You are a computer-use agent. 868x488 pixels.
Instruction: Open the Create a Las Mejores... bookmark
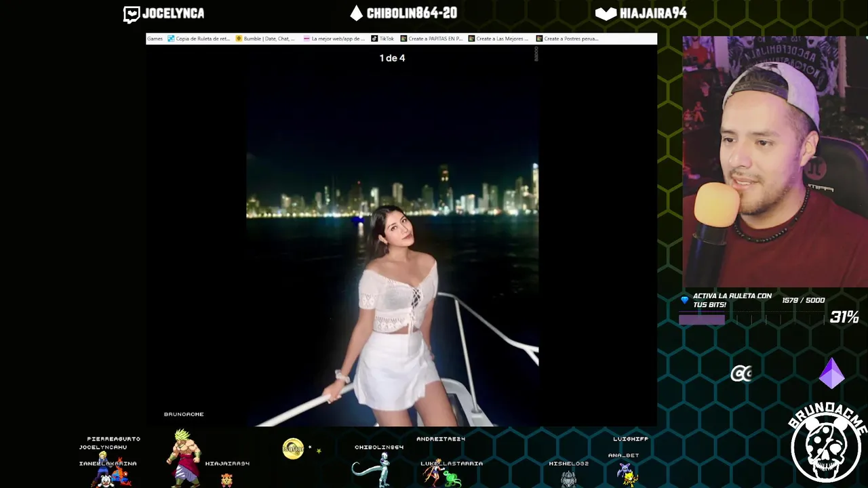click(x=498, y=39)
